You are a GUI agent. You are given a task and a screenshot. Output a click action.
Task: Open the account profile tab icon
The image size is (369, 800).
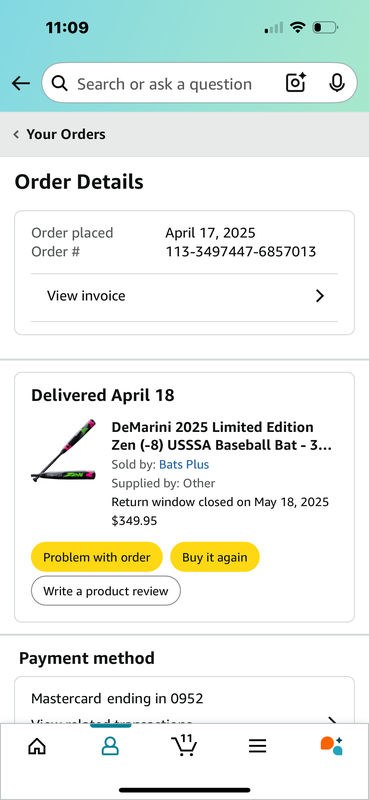click(110, 746)
